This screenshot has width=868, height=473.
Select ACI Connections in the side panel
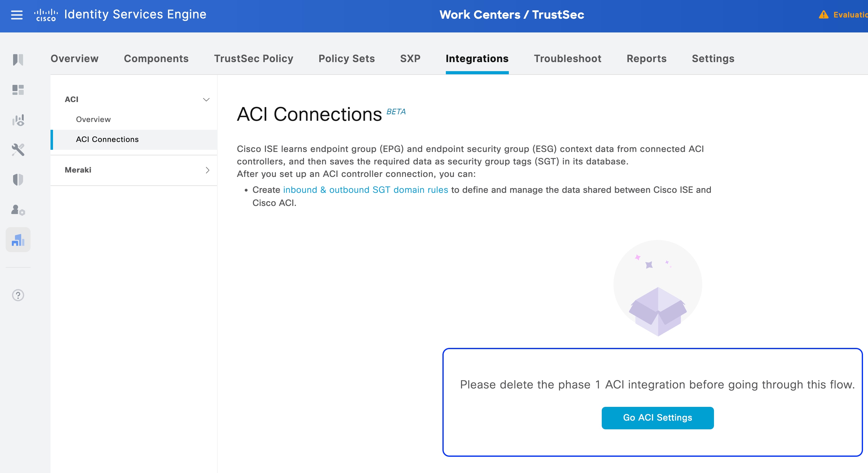107,139
